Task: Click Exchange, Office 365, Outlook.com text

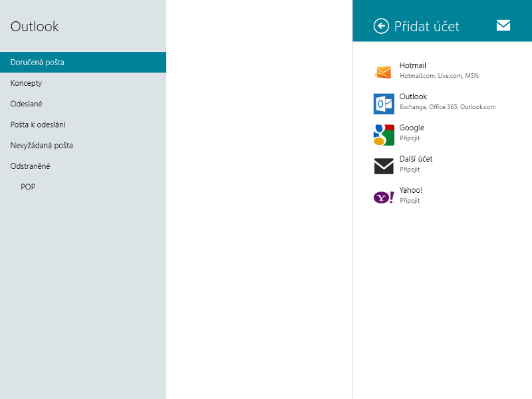Action: click(x=448, y=107)
